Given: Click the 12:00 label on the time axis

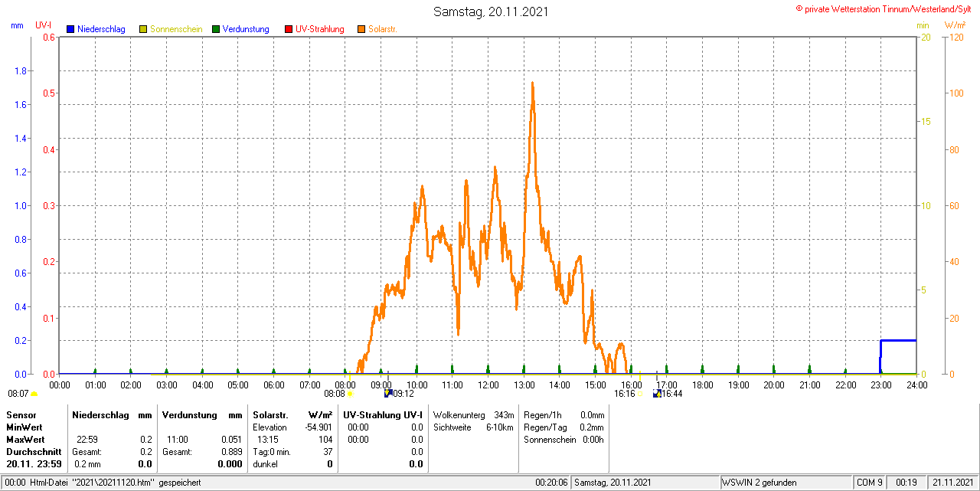Looking at the screenshot, I should [x=488, y=385].
